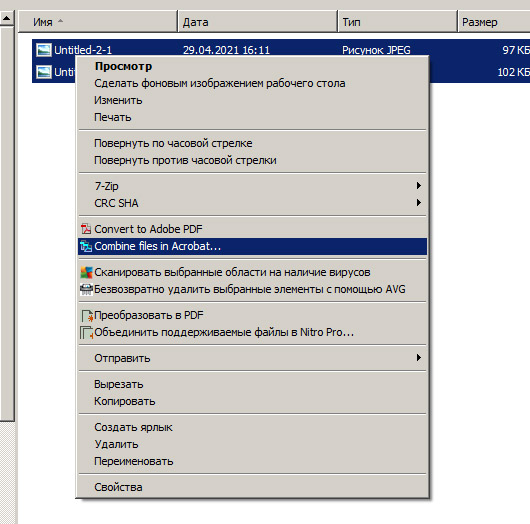Click the JPEG file icon of Untitled-2-1
530x524 pixels.
point(44,50)
